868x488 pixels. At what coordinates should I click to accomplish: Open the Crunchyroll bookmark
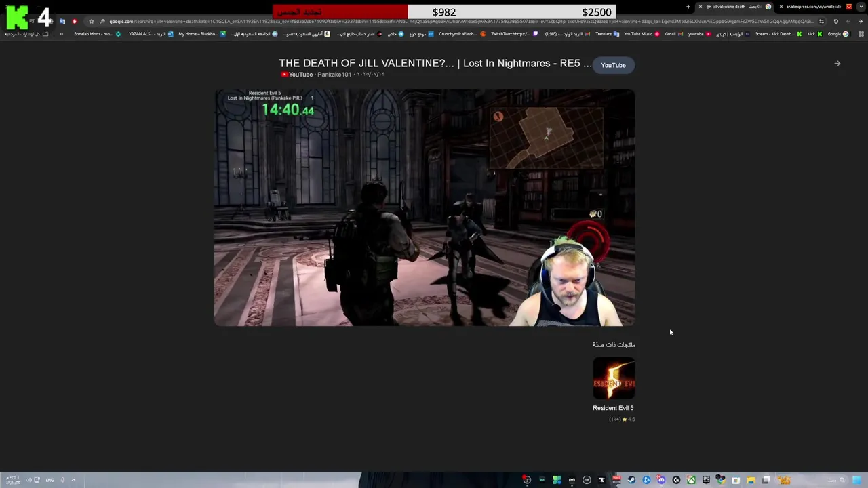pyautogui.click(x=462, y=34)
